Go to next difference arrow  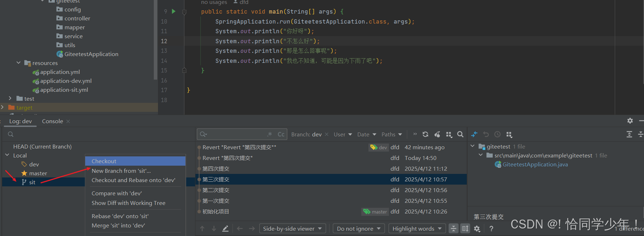coord(214,229)
